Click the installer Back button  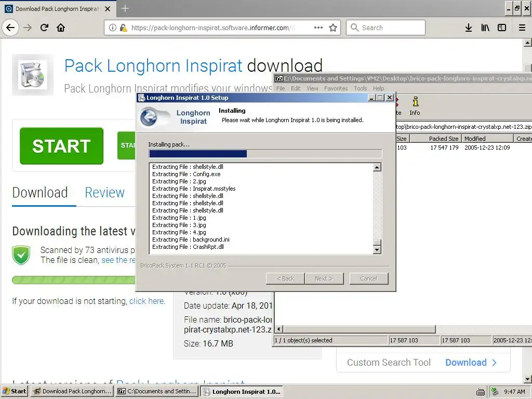(x=285, y=278)
